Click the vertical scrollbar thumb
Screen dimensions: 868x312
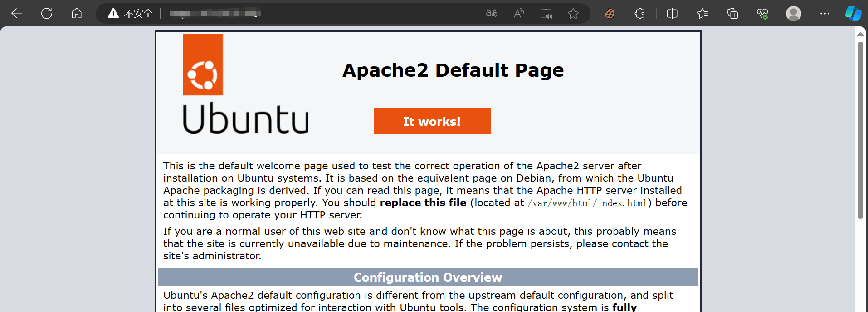(860, 130)
